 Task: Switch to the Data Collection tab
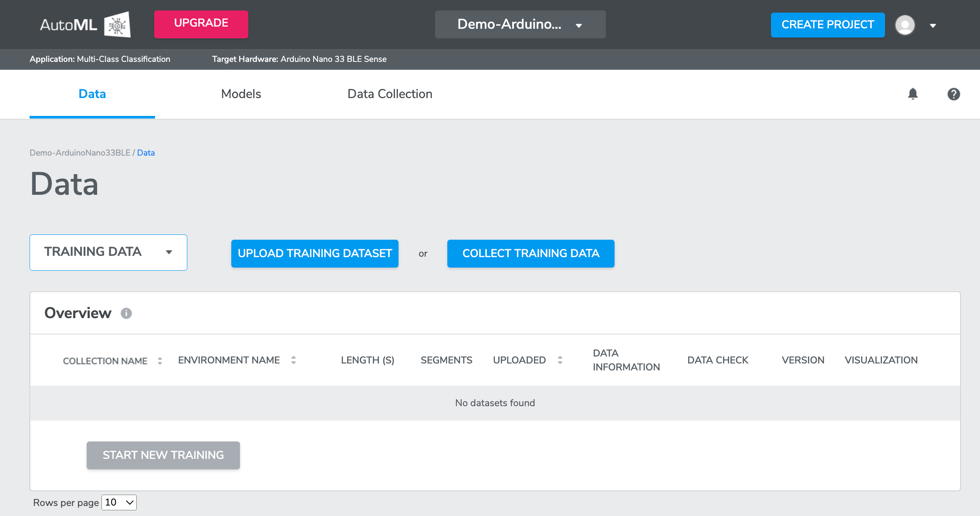tap(390, 94)
